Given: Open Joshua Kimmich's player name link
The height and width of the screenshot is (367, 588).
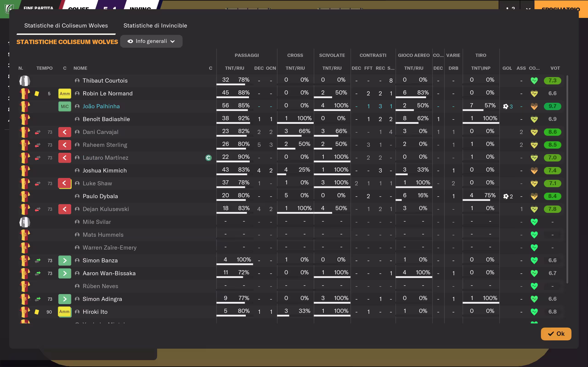Looking at the screenshot, I should 105,170.
